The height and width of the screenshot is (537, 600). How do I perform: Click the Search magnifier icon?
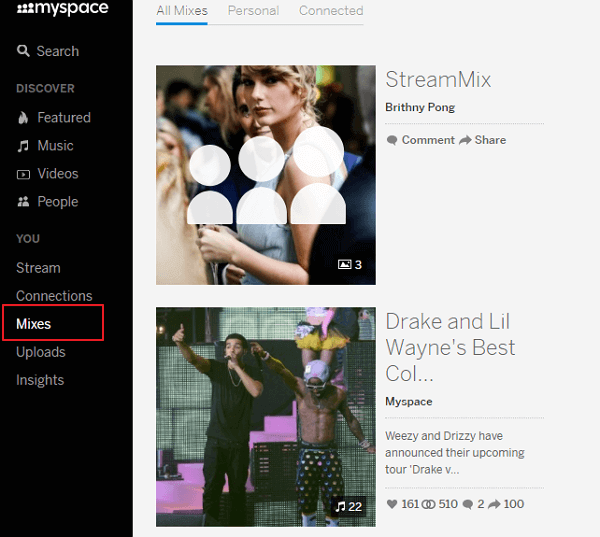pyautogui.click(x=23, y=51)
